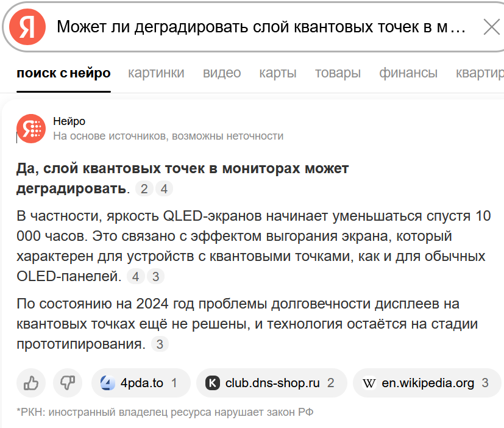
Task: Click the Нейро avatar icon
Action: coord(30,128)
